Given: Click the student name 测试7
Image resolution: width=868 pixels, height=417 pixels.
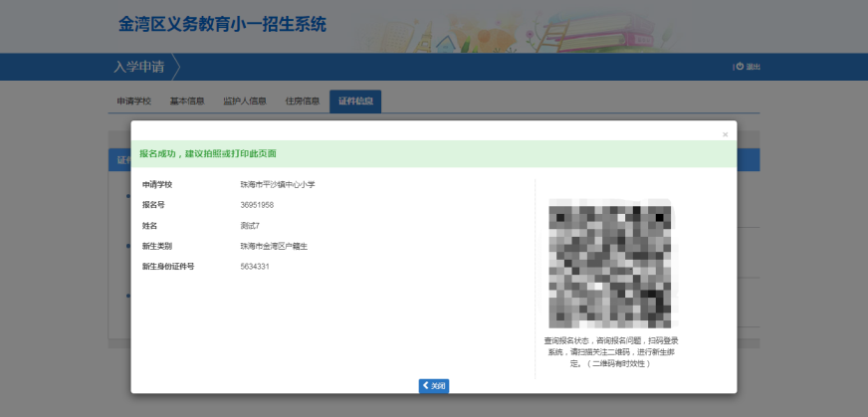Looking at the screenshot, I should tap(249, 226).
